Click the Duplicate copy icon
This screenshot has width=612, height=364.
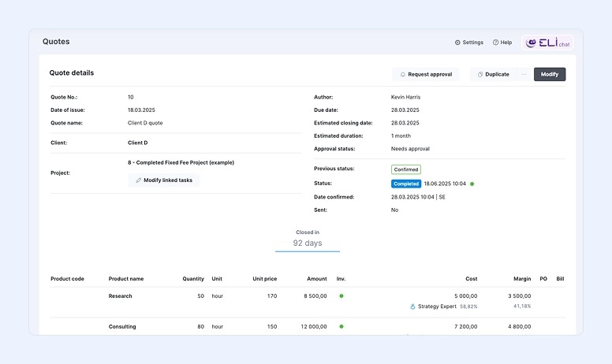point(480,74)
